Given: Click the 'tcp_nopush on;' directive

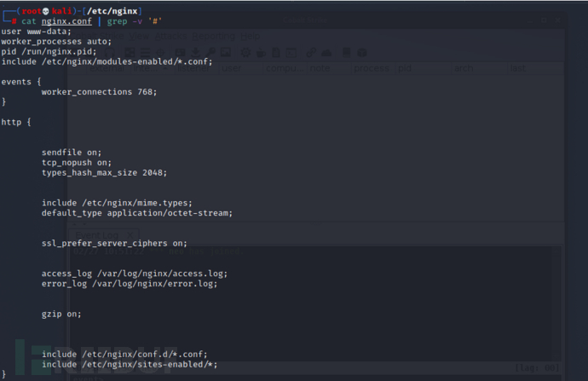Looking at the screenshot, I should 76,162.
